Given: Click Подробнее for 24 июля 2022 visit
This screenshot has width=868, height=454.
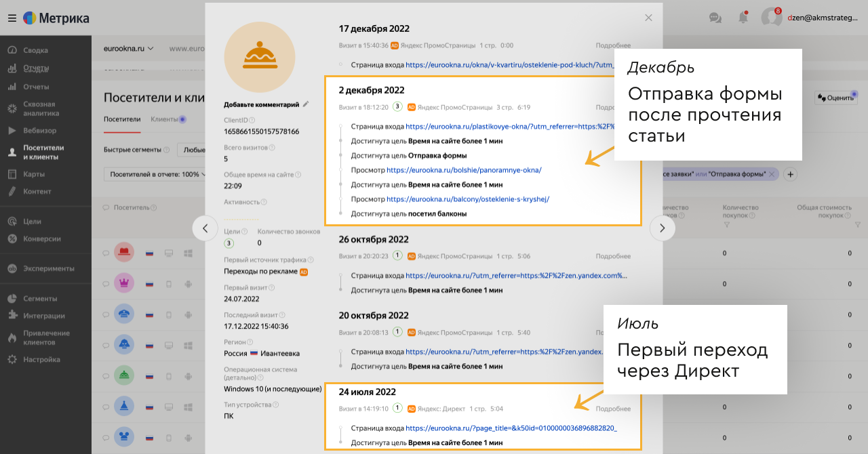Looking at the screenshot, I should coord(613,409).
